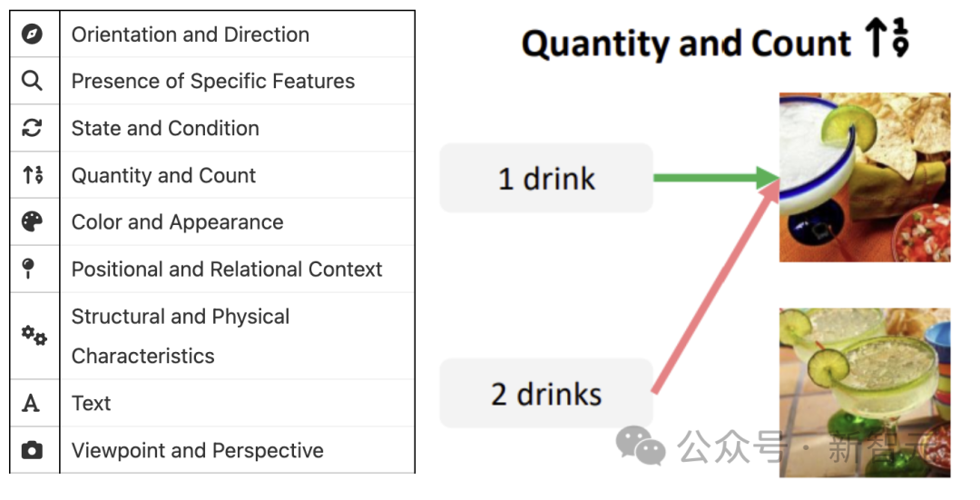Image resolution: width=980 pixels, height=500 pixels.
Task: Select the Presence of Specific Features label
Action: coord(213,81)
